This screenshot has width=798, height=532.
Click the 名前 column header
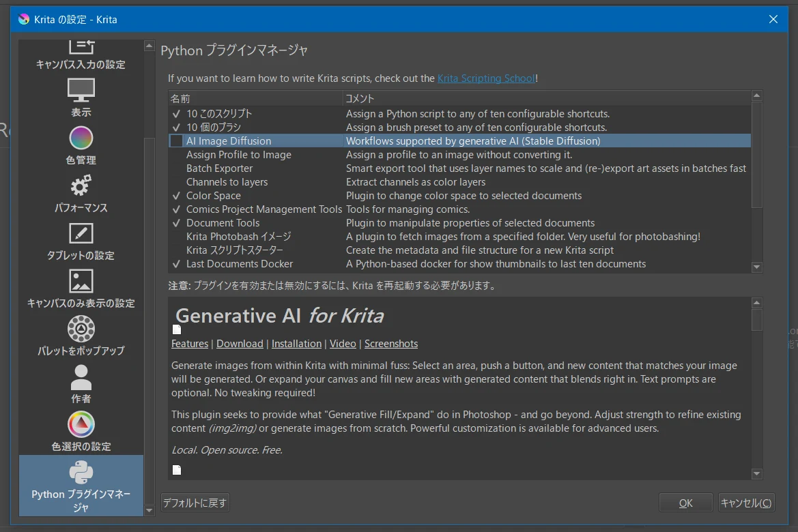[x=255, y=99]
